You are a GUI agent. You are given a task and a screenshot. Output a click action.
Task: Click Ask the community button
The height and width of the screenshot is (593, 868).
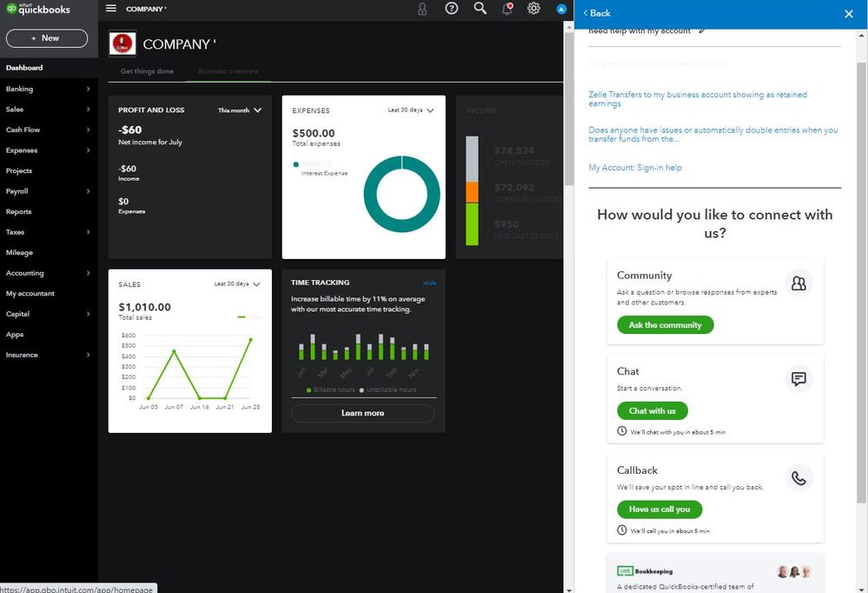666,325
